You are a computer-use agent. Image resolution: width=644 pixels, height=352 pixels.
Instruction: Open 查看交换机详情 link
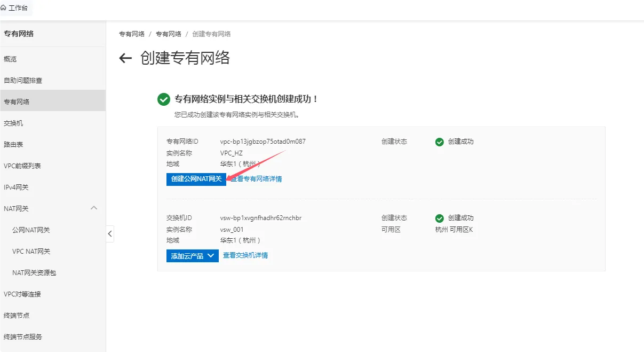pos(246,255)
